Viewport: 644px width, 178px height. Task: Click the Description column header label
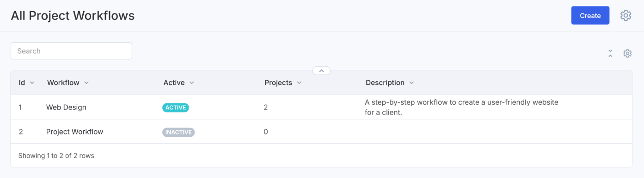coord(385,83)
